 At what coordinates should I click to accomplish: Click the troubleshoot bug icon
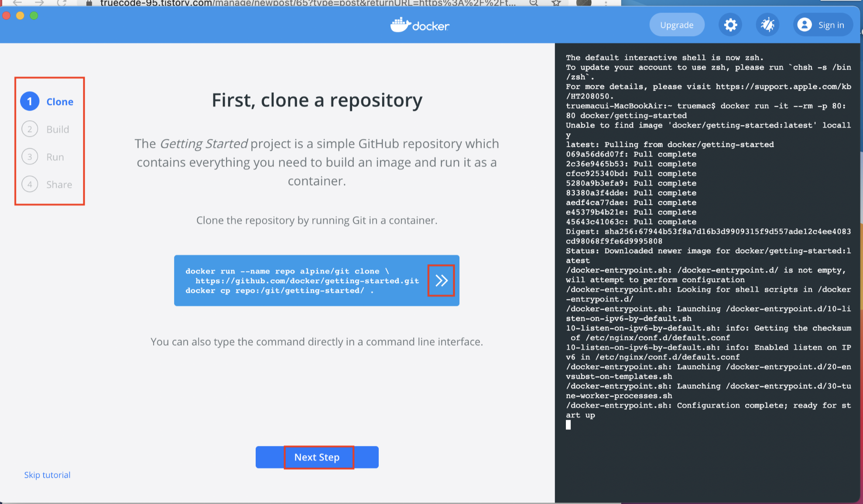(767, 25)
